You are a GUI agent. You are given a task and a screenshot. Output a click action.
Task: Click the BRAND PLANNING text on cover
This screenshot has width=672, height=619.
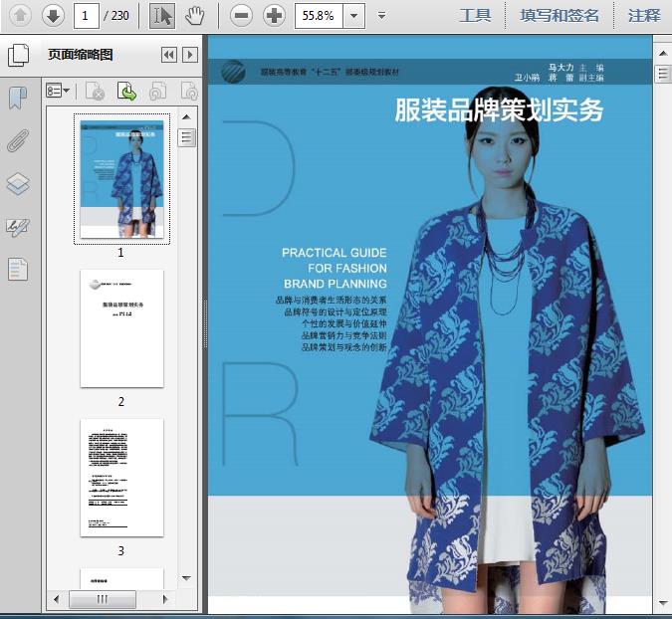click(336, 284)
